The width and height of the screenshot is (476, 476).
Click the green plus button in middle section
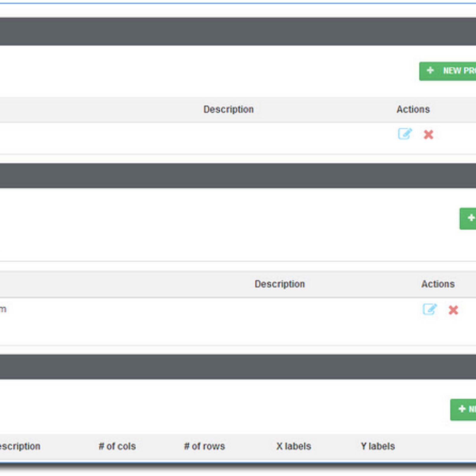468,219
